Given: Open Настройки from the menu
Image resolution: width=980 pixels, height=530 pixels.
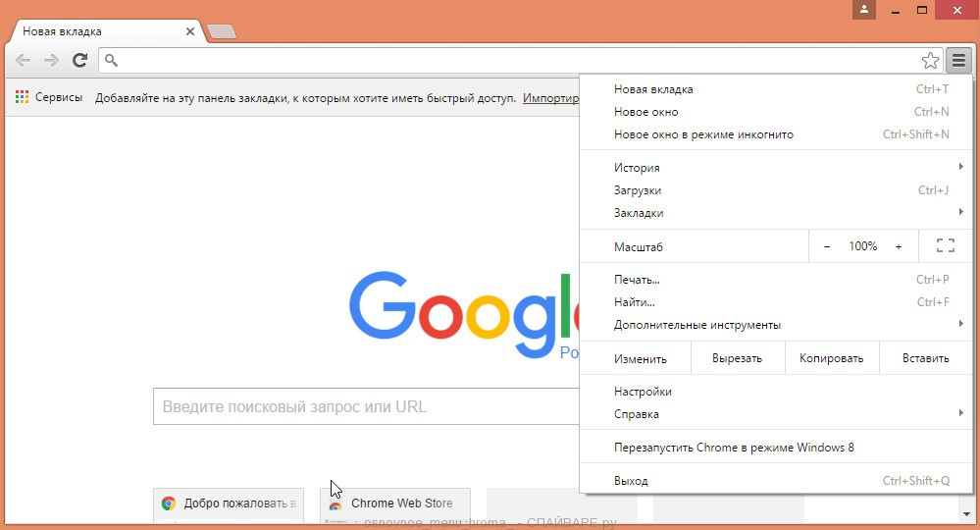Looking at the screenshot, I should point(643,392).
